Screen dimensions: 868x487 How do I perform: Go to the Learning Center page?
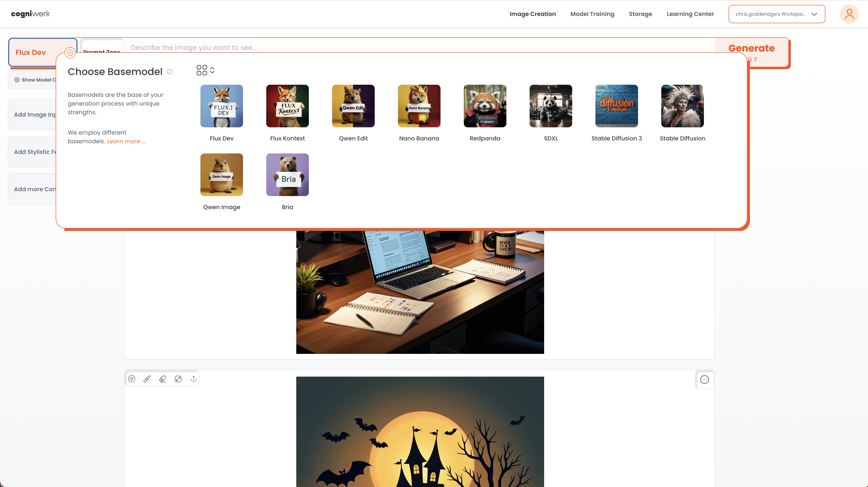690,14
